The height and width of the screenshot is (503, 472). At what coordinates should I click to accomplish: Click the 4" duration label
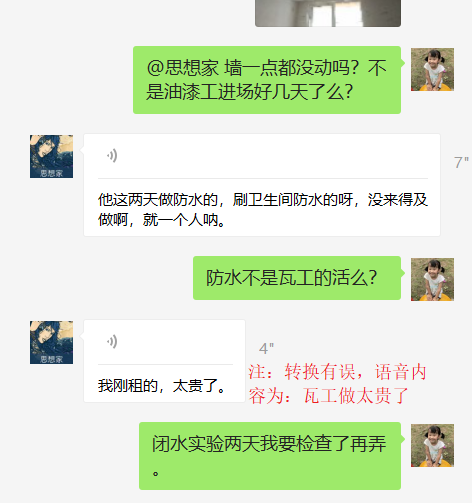(266, 349)
